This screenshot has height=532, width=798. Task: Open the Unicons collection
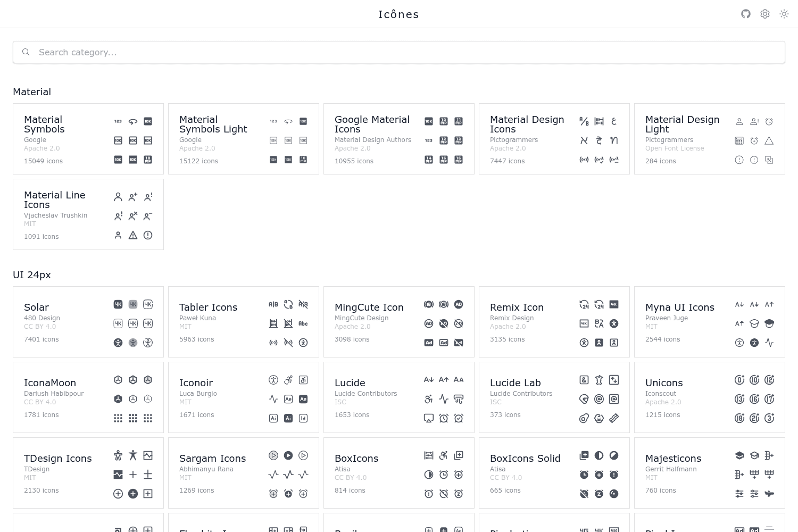[x=710, y=397]
